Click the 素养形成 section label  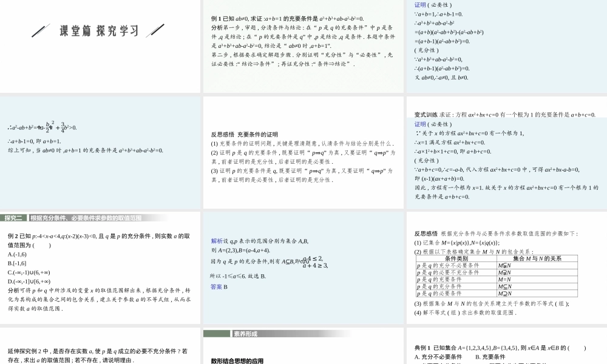coord(245,334)
